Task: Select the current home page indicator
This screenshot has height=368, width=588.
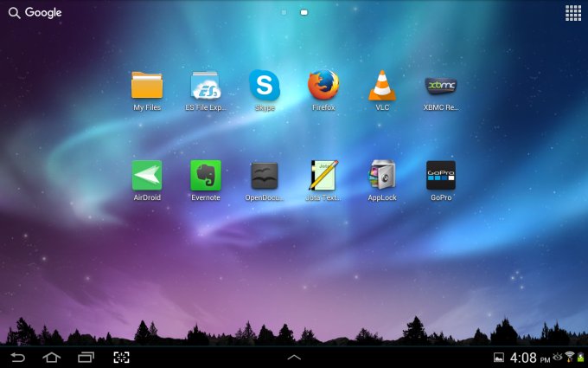Action: tap(304, 12)
